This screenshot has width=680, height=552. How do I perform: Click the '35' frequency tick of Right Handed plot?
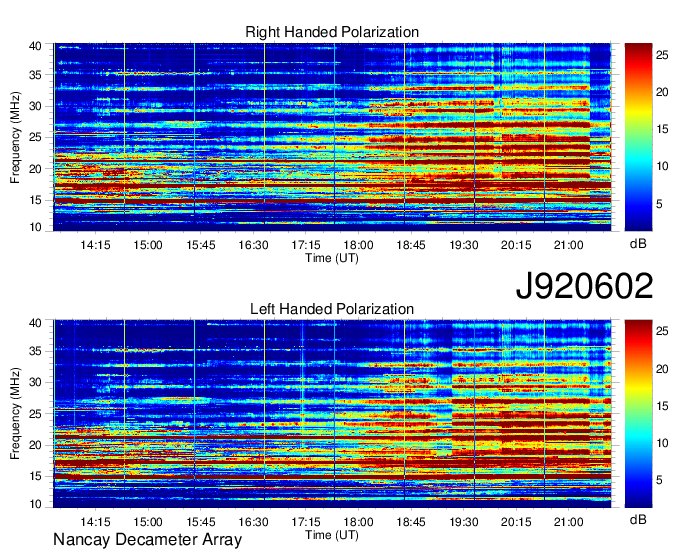point(35,75)
